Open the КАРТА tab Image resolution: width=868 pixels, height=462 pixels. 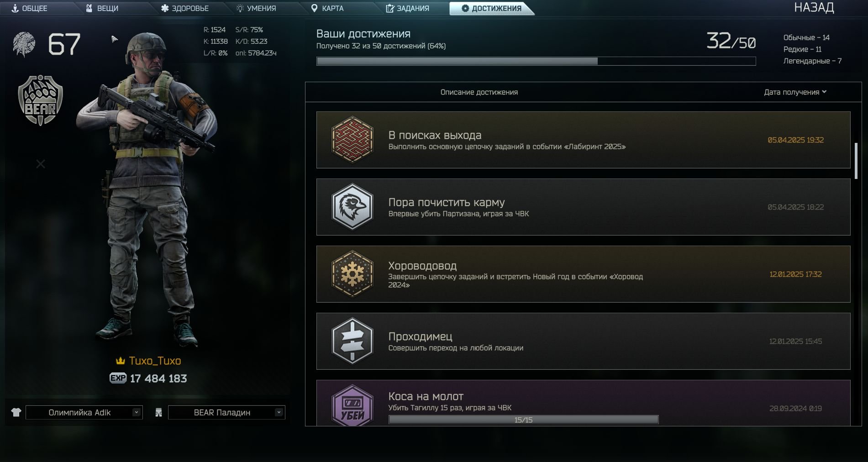327,8
